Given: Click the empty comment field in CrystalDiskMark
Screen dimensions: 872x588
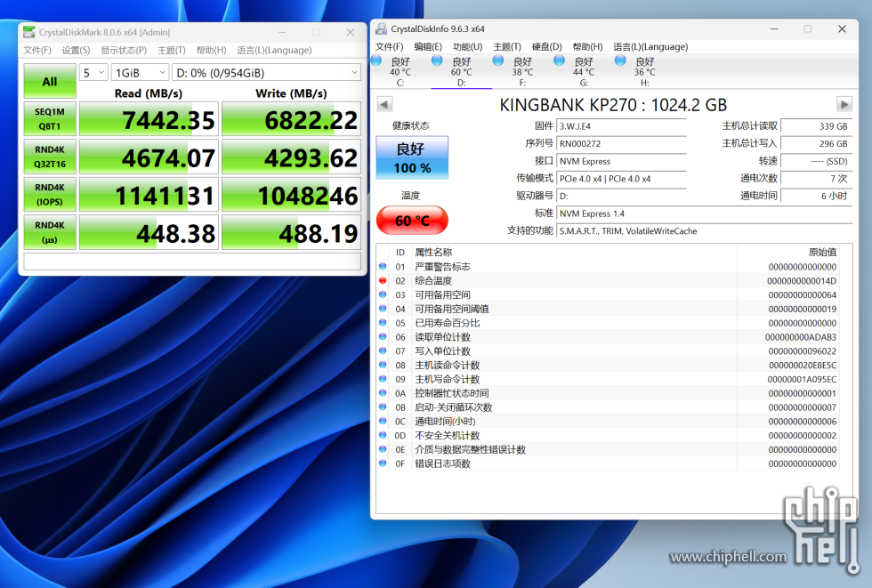Looking at the screenshot, I should pyautogui.click(x=192, y=262).
